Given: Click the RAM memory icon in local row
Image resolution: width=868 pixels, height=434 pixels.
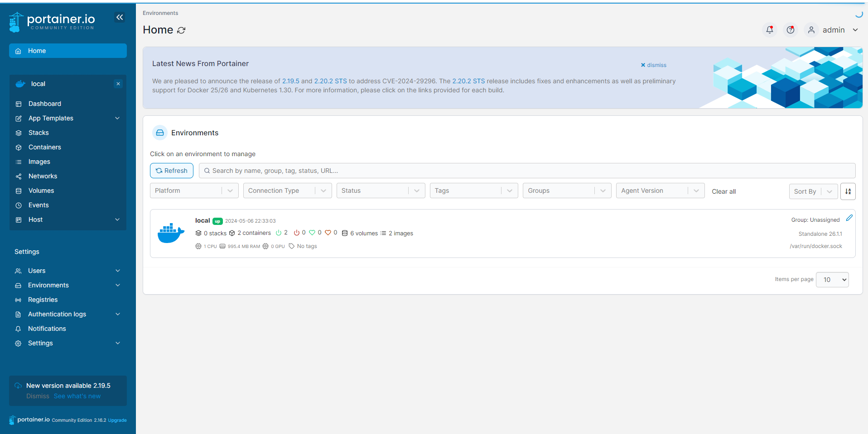Looking at the screenshot, I should [222, 246].
